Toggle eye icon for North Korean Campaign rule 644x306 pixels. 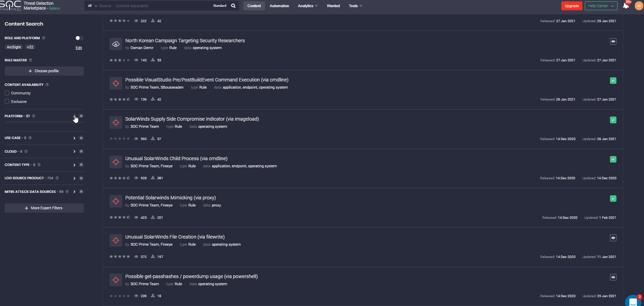613,42
